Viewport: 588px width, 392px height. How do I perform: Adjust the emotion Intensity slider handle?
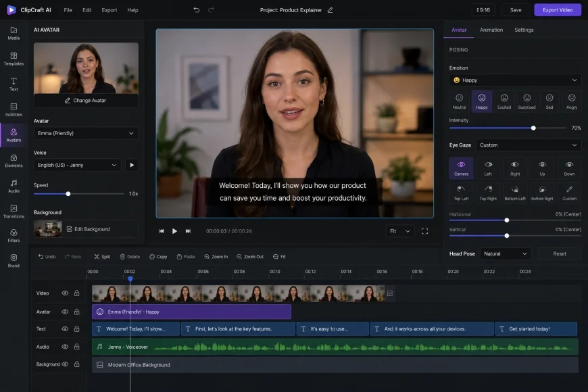(x=533, y=128)
